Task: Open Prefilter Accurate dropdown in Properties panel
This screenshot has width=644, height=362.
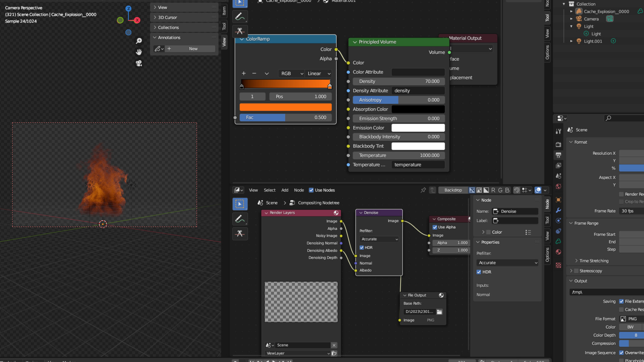Action: (507, 263)
